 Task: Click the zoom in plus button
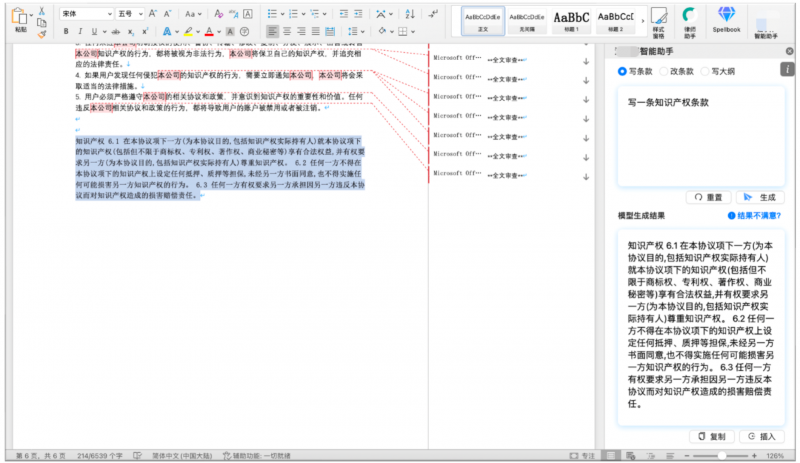(x=754, y=455)
